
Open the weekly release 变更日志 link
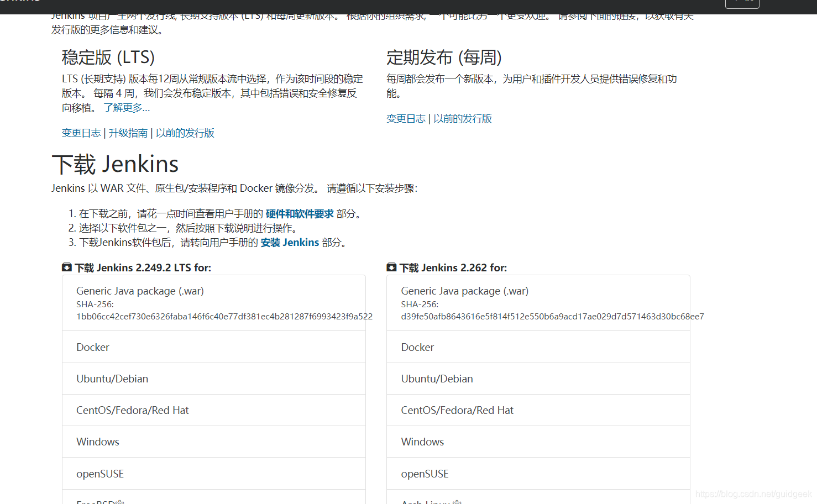(406, 119)
